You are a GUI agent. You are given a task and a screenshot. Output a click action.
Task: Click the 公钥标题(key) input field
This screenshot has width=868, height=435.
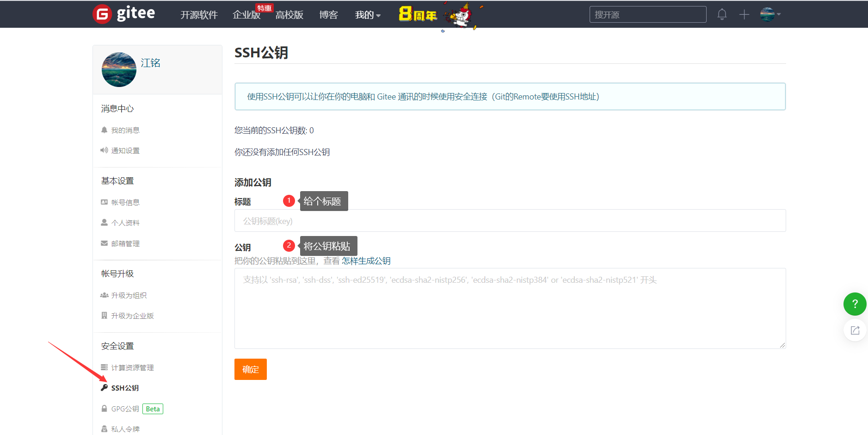509,221
